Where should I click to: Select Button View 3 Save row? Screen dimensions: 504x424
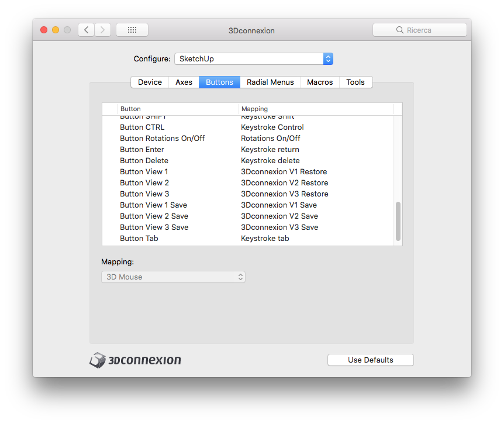[x=248, y=227]
